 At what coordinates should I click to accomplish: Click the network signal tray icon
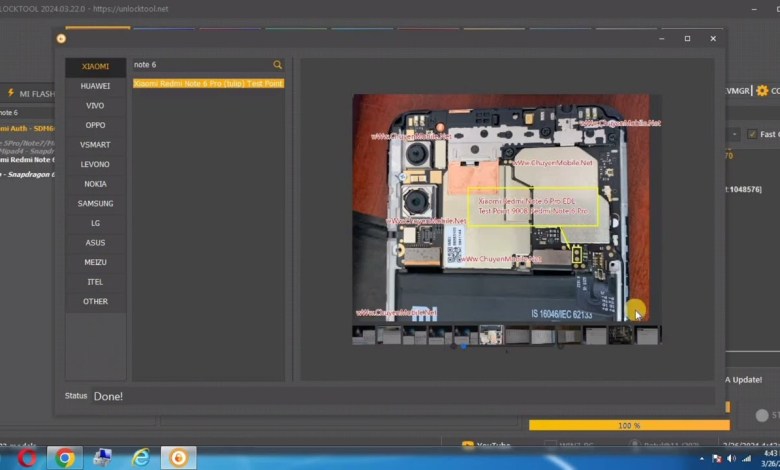[x=747, y=459]
